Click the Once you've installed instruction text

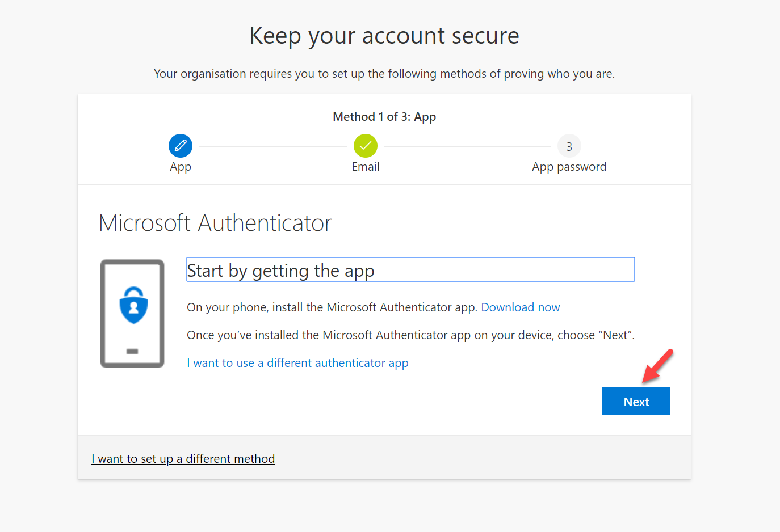[410, 335]
